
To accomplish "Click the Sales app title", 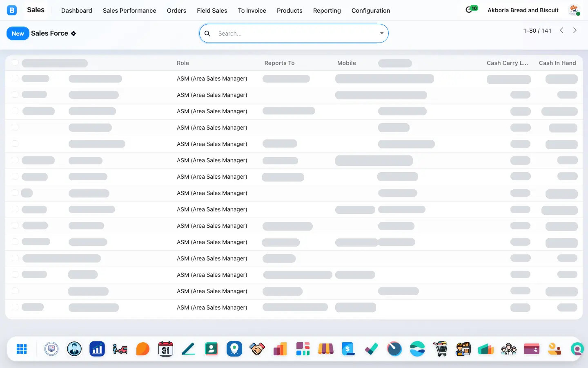I will pyautogui.click(x=36, y=10).
